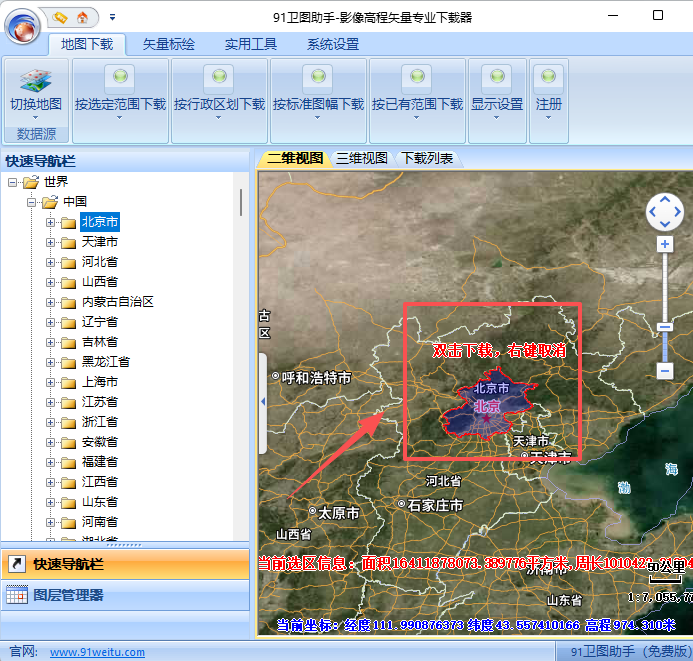693x661 pixels.
Task: Click the yellow tag icon in quick access bar
Action: tap(60, 17)
